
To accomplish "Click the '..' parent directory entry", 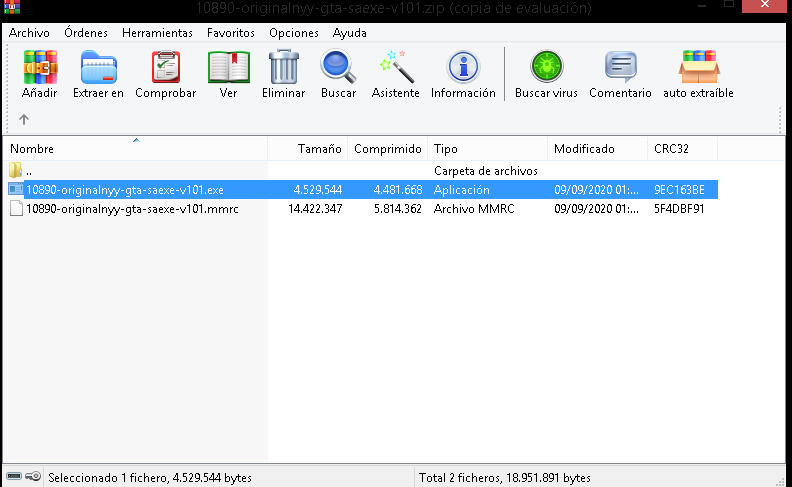I will (x=29, y=172).
